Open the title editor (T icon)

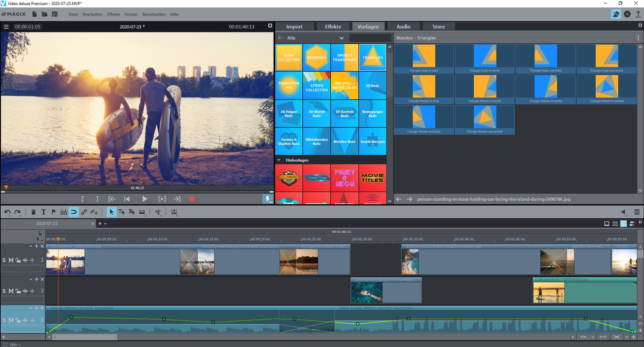pos(43,212)
